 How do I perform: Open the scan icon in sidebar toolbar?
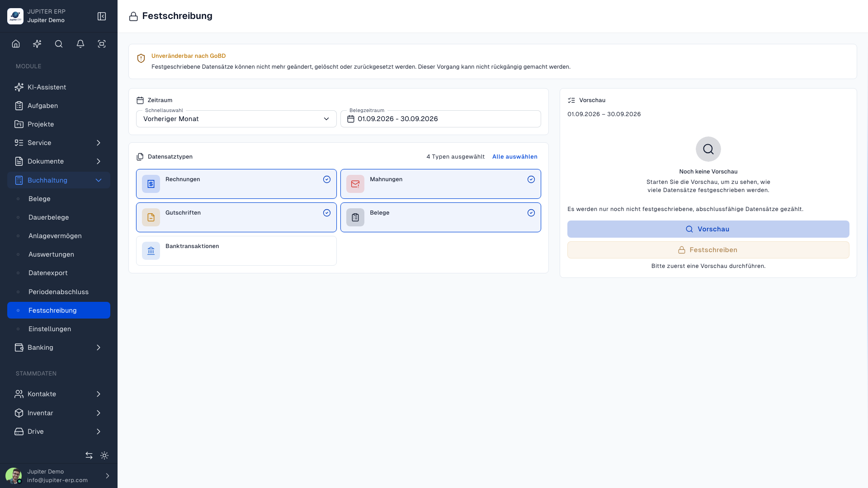pos(102,44)
